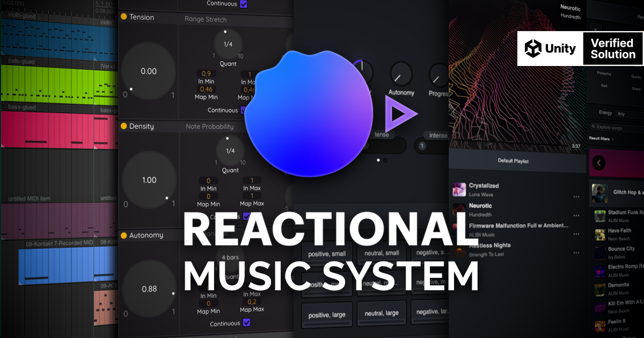Select the Powerful mood filter
644x338 pixels.
pos(603,74)
